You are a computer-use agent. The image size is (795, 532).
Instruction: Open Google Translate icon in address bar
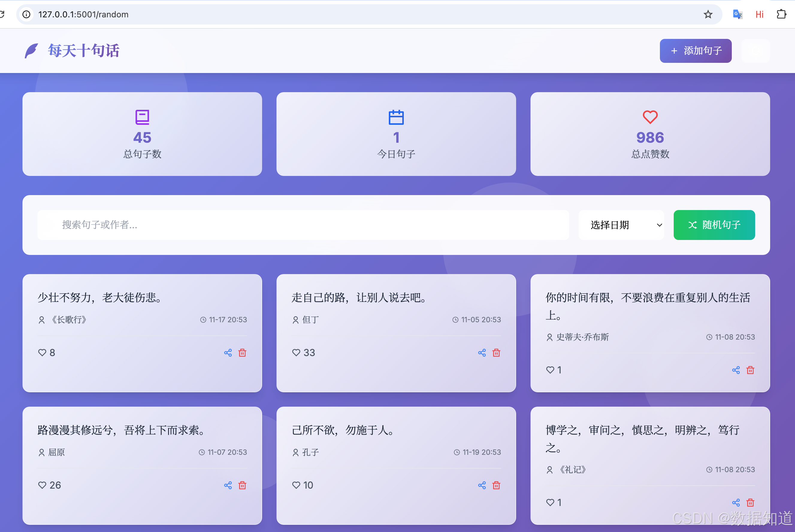tap(737, 14)
